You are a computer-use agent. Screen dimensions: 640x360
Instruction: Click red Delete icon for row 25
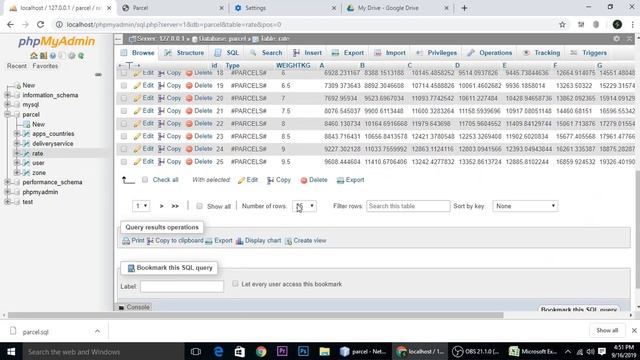point(189,162)
